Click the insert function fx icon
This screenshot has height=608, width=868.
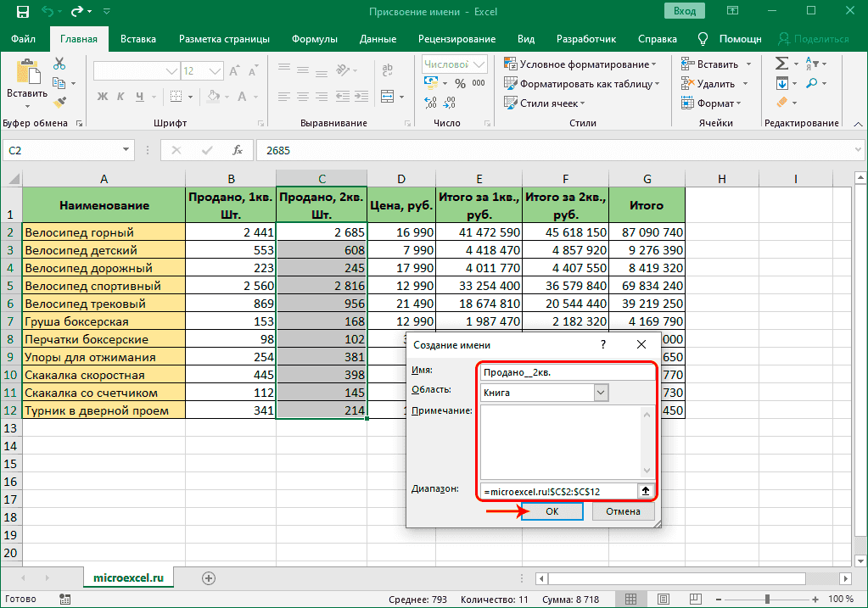coord(238,150)
